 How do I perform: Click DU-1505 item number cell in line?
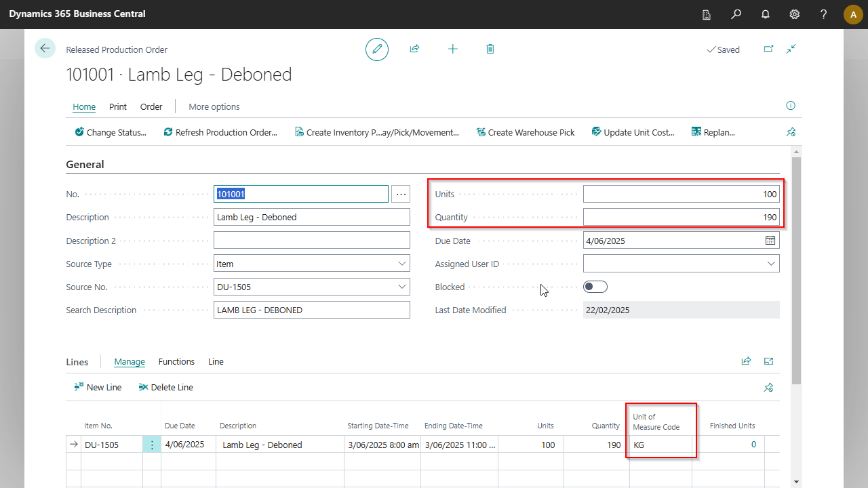pos(112,445)
